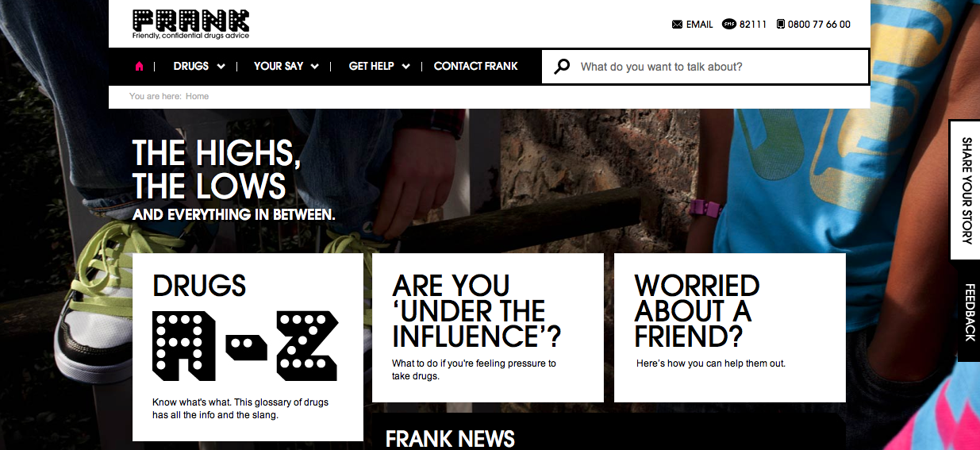
Task: Expand the GET HELP menu chevron
Action: tap(405, 67)
